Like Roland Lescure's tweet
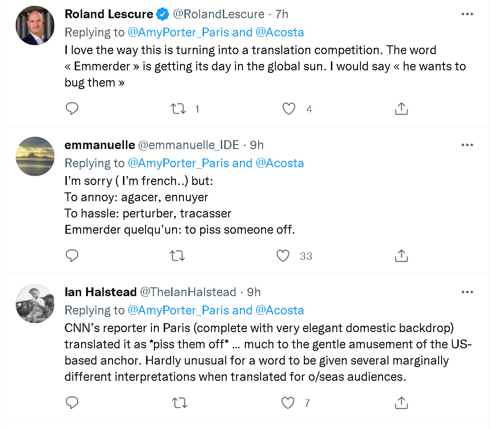The image size is (504, 429). pos(289,109)
